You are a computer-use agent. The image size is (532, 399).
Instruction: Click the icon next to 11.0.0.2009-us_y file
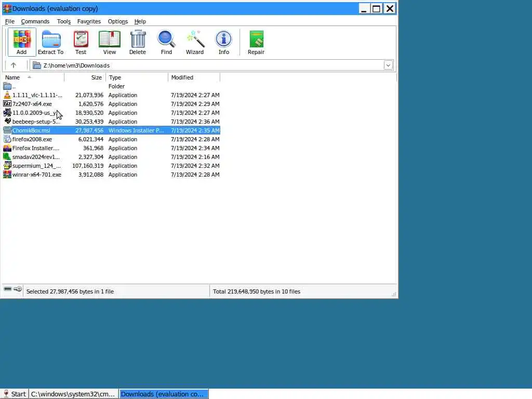(x=7, y=113)
